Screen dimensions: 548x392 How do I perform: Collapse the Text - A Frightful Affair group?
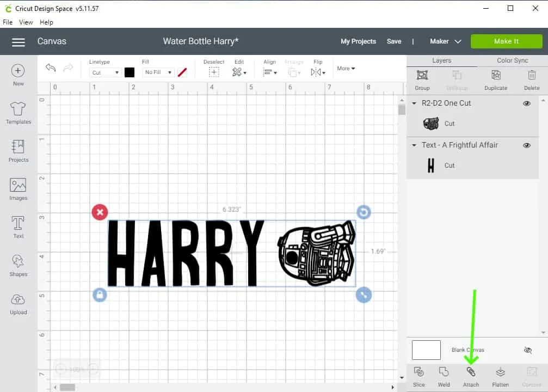(414, 145)
